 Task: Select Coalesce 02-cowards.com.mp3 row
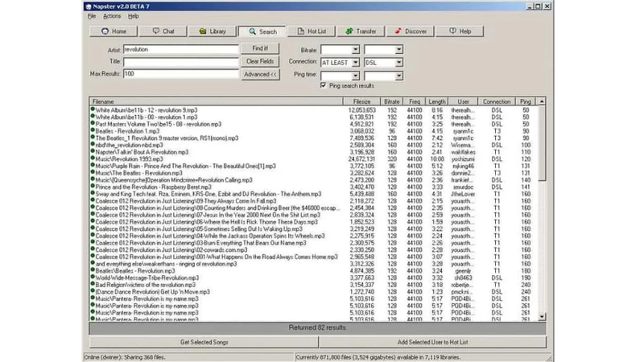314,249
